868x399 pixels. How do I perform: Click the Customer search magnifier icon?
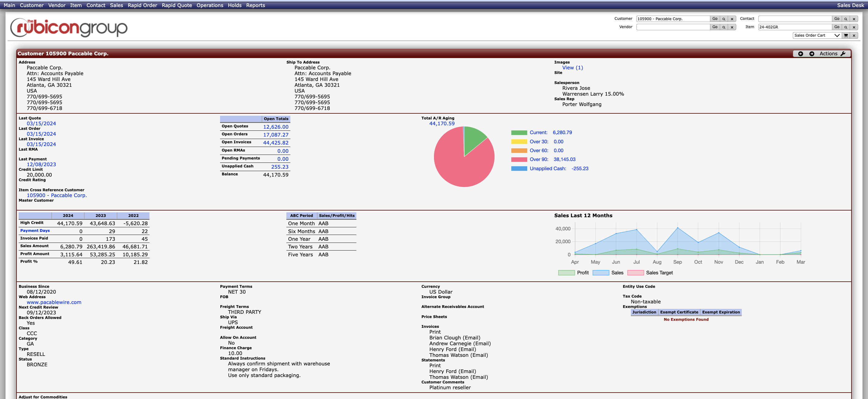tap(723, 19)
